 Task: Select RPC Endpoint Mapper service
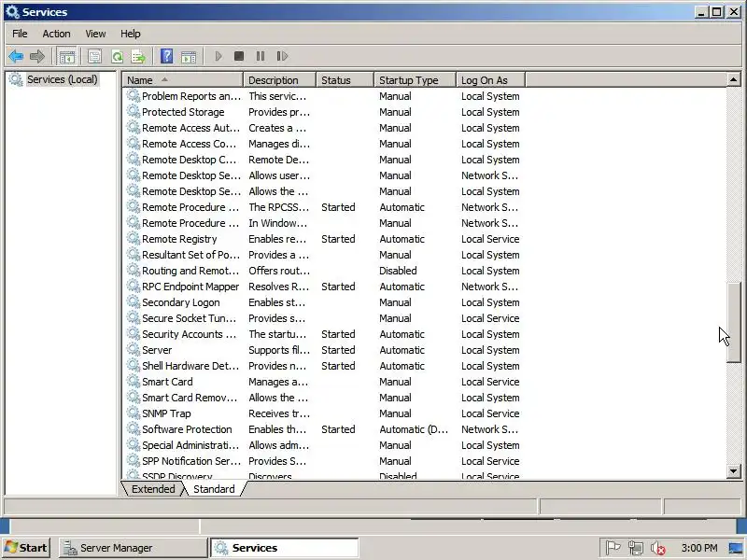324,287
